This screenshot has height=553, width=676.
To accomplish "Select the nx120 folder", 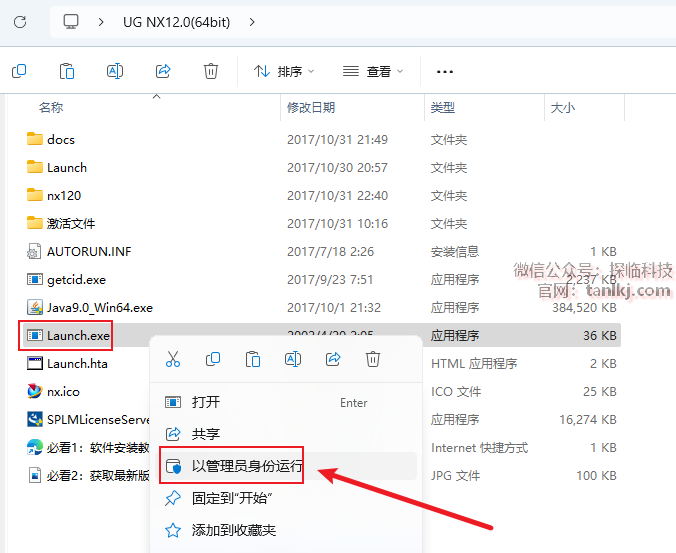I will click(53, 196).
